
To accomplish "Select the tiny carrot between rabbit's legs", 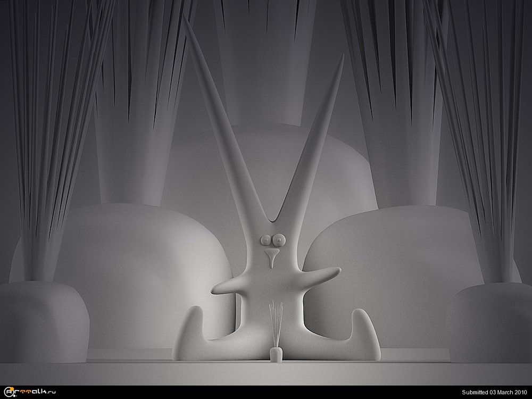I will [276, 355].
